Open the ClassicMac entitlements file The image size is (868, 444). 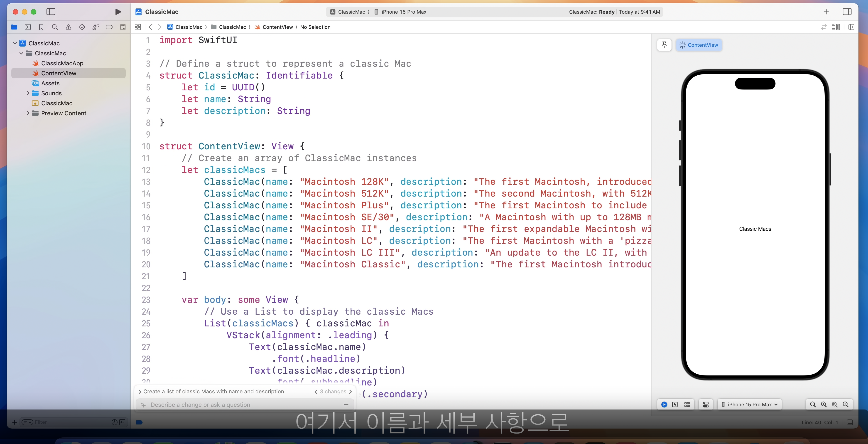pos(52,103)
